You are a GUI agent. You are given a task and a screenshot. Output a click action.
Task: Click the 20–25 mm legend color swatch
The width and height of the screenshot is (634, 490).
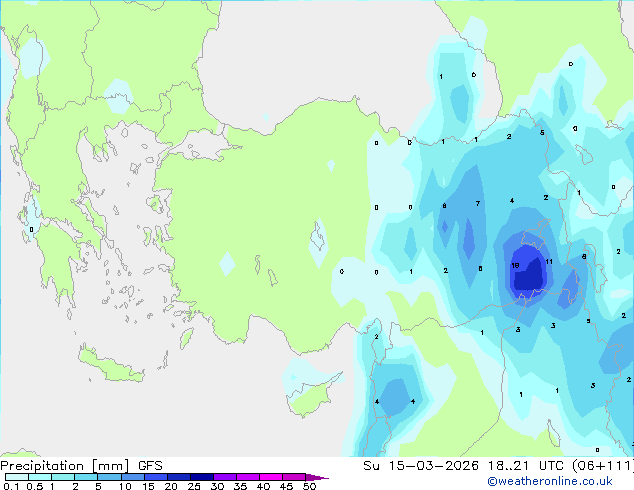coord(178,477)
